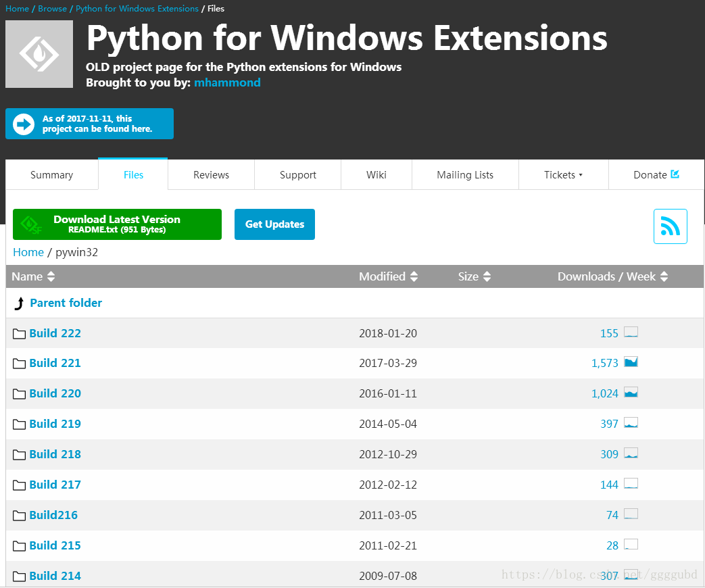Open the Tickets dropdown
The image size is (705, 588).
[x=563, y=174]
